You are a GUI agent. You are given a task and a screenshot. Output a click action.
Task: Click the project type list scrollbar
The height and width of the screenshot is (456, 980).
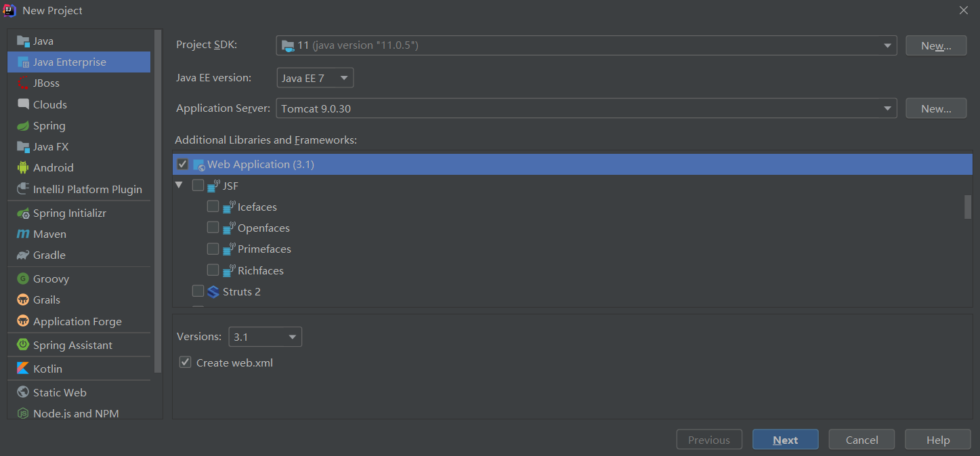coord(158,201)
